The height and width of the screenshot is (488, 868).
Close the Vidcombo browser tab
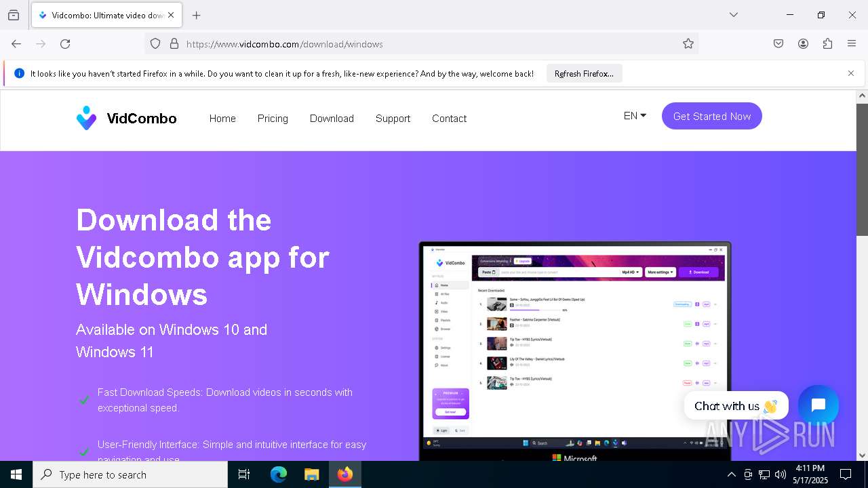(x=171, y=15)
